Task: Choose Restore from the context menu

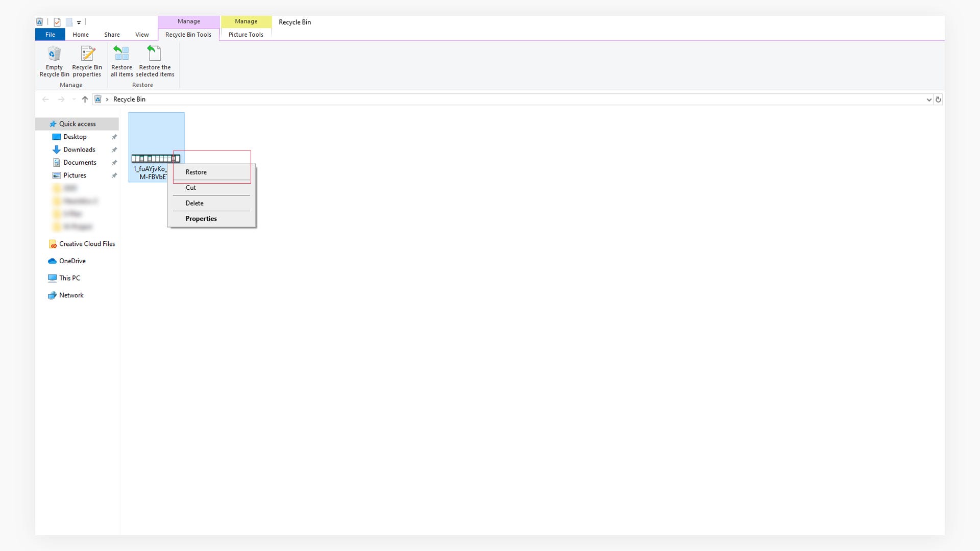Action: point(196,172)
